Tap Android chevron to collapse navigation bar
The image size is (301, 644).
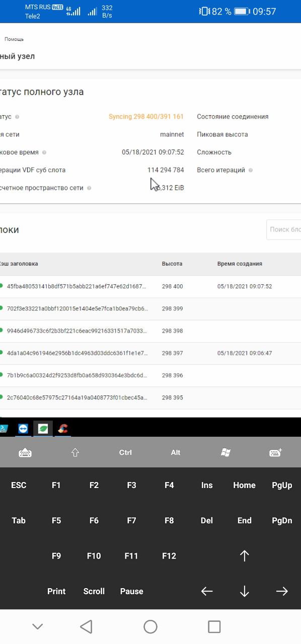[x=37, y=626]
